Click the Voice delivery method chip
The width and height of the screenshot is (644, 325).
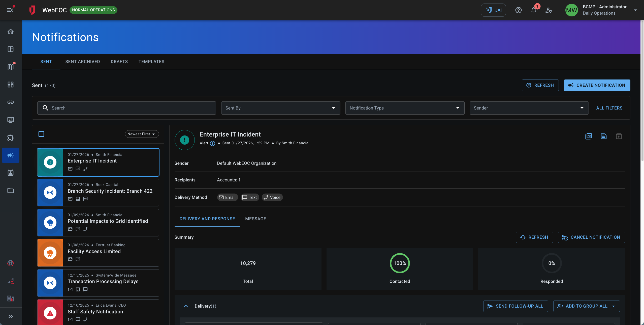click(x=272, y=197)
